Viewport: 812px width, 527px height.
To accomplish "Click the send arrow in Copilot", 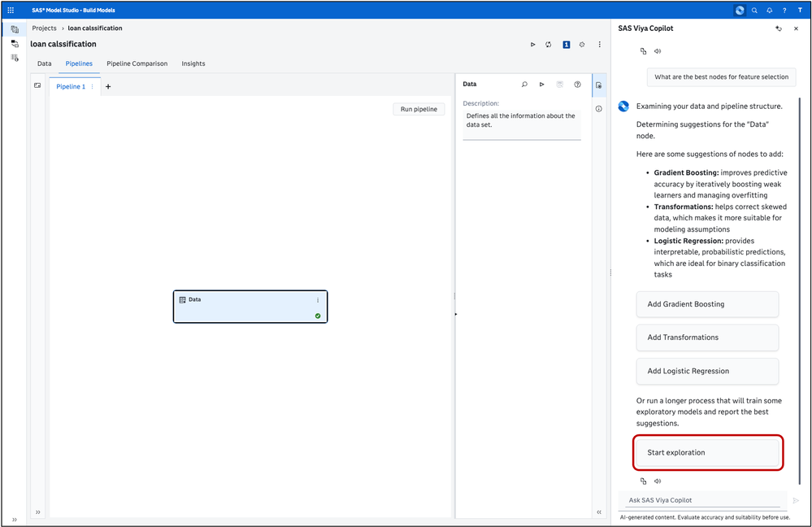I will click(796, 500).
